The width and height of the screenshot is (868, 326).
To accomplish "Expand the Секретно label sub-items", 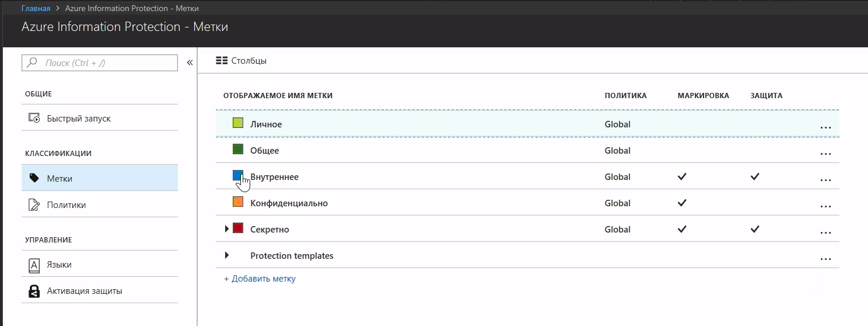I will 226,229.
